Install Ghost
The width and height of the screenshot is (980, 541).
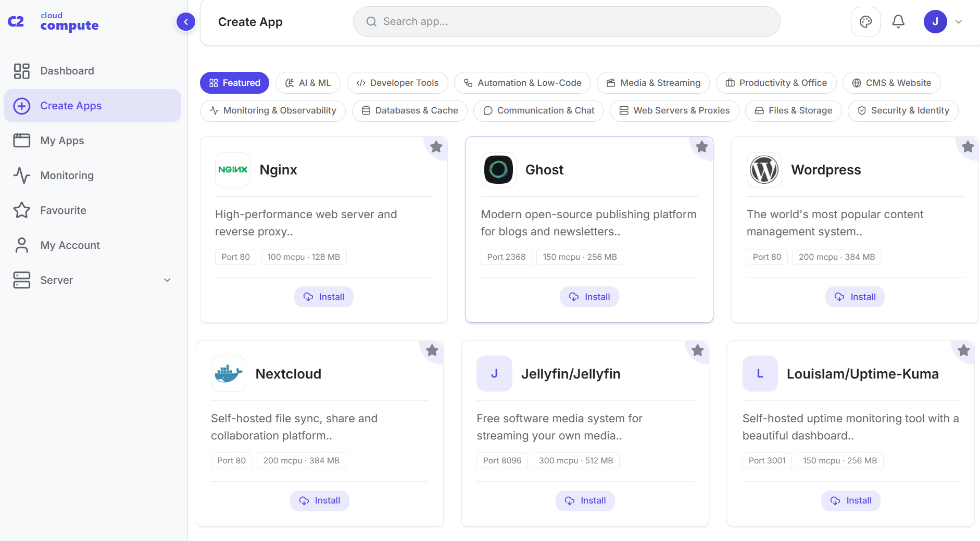pyautogui.click(x=589, y=297)
